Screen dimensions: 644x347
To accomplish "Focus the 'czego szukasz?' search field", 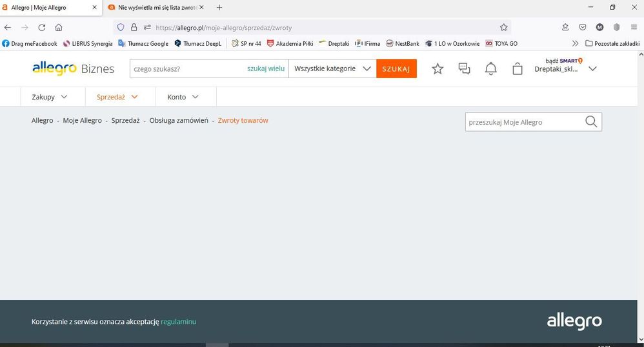I will point(187,68).
